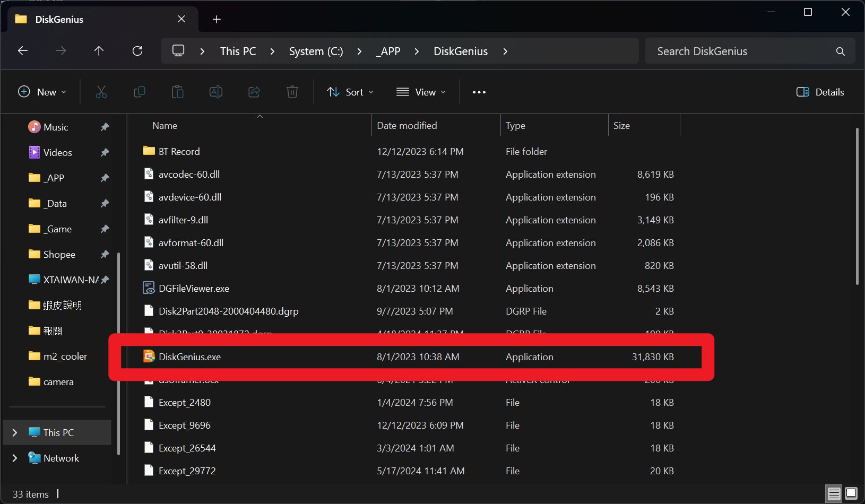865x504 pixels.
Task: Click the Delete trash icon
Action: [x=292, y=92]
